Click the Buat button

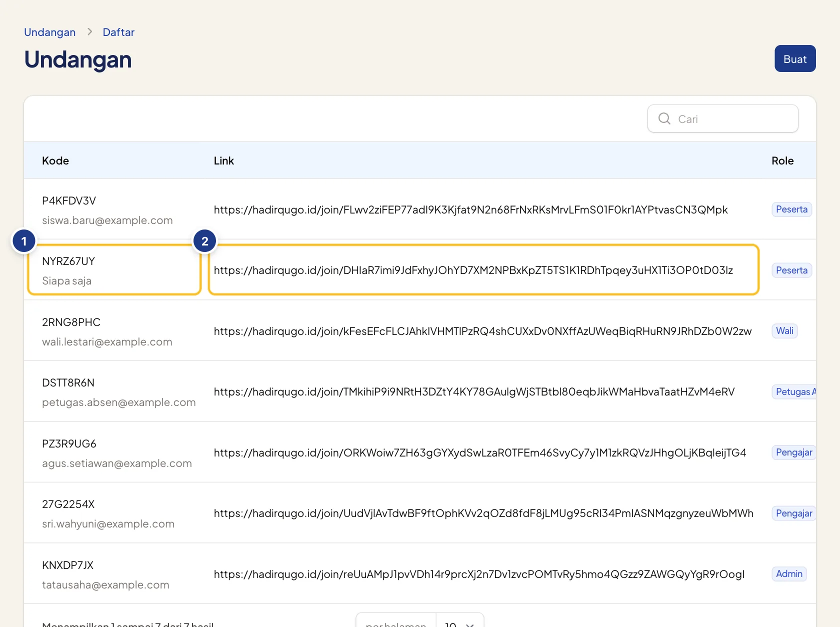pos(795,58)
